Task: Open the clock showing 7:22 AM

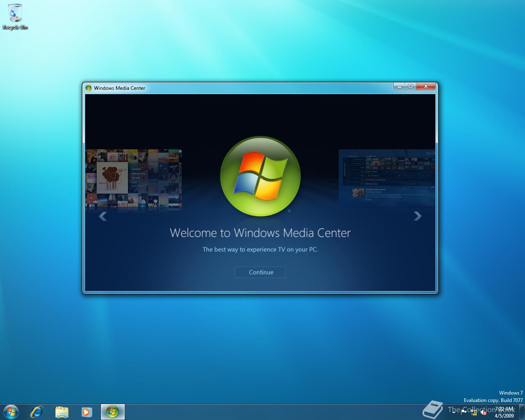Action: pyautogui.click(x=504, y=412)
